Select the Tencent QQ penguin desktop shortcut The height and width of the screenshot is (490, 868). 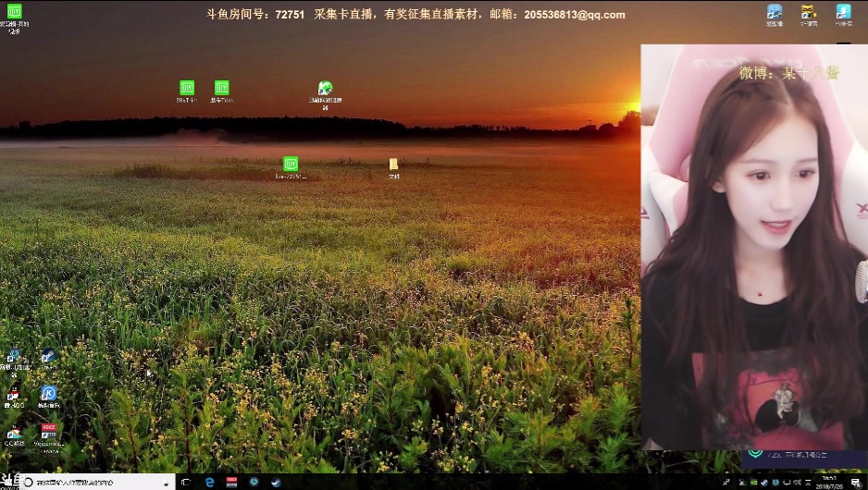(14, 398)
